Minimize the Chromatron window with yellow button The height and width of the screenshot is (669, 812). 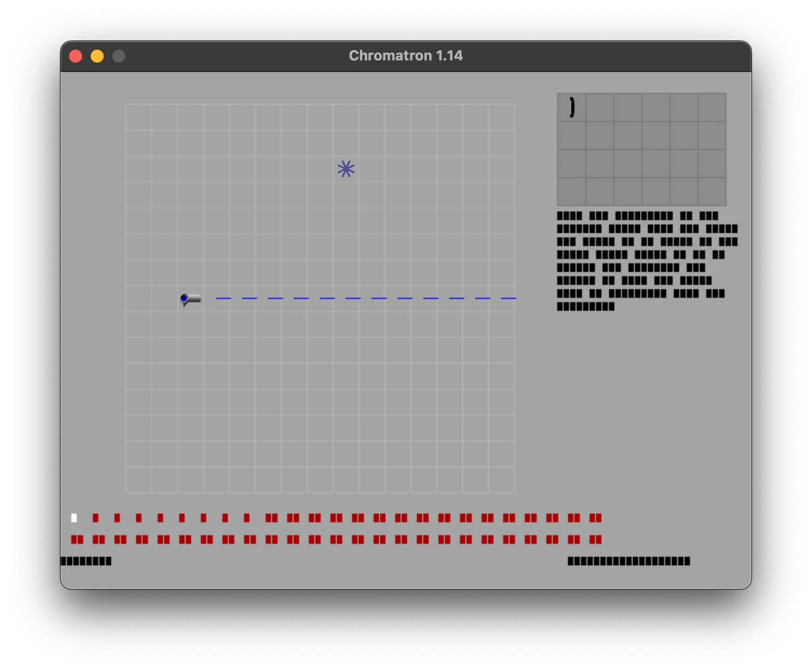[x=97, y=56]
